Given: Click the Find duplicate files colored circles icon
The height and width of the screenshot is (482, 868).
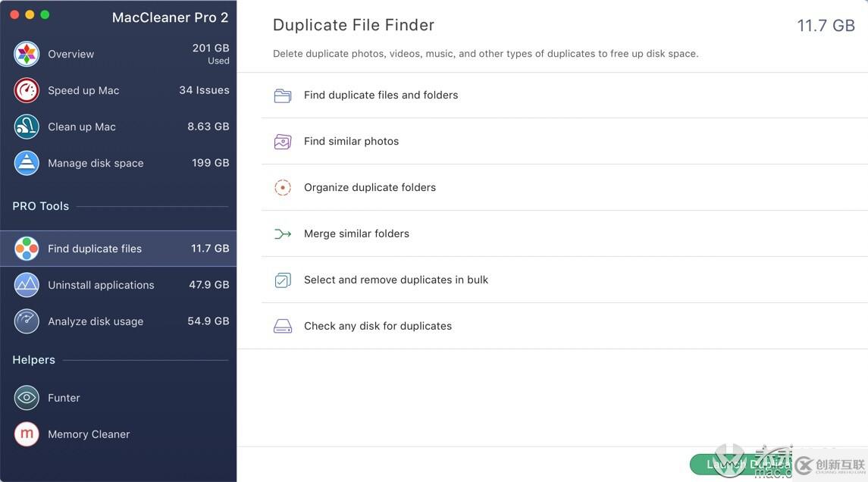Looking at the screenshot, I should tap(27, 249).
